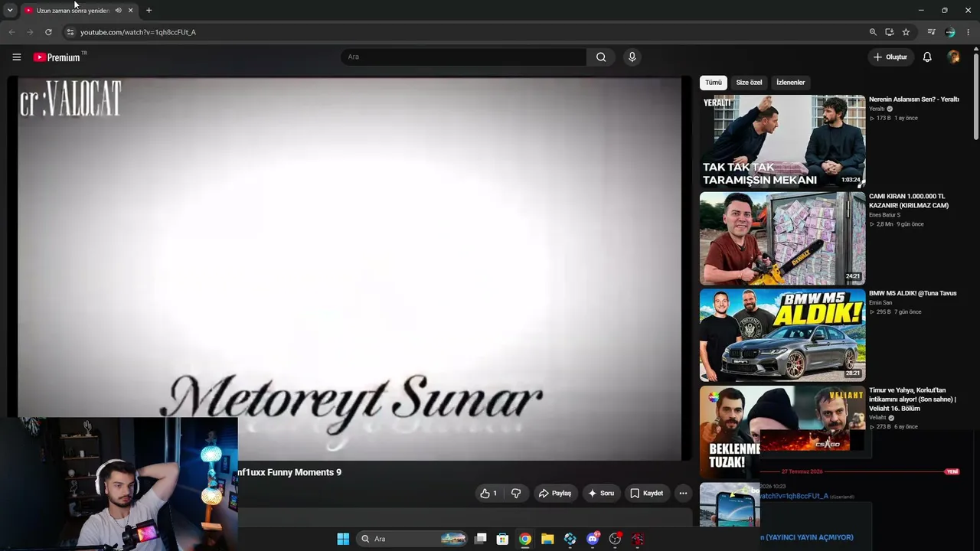This screenshot has width=980, height=551.
Task: Visit Enes Batur S channel name
Action: (x=884, y=215)
